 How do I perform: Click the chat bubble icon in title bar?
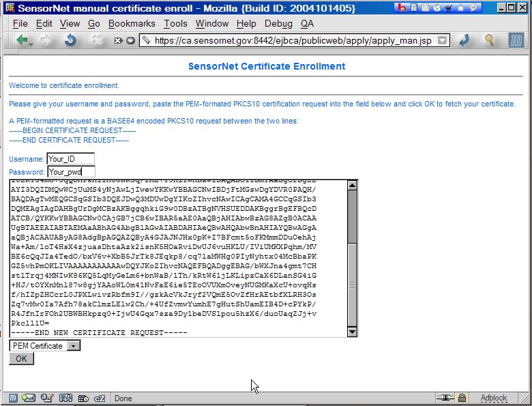[473, 8]
